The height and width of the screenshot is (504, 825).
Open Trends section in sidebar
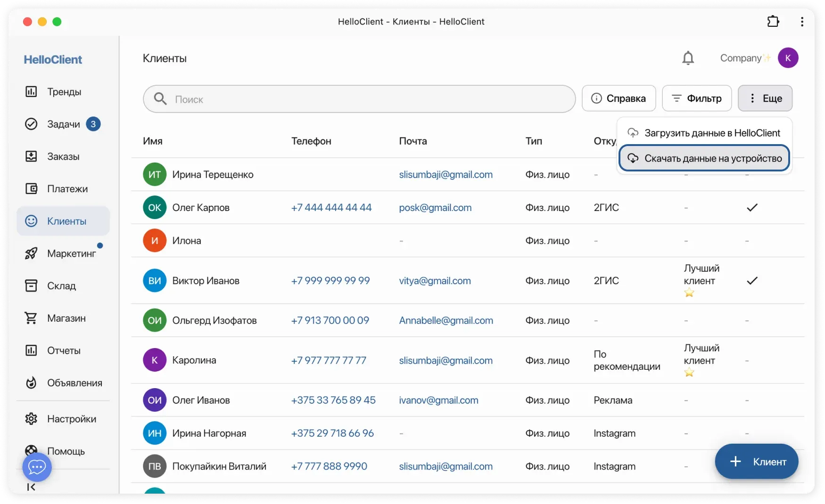(63, 92)
